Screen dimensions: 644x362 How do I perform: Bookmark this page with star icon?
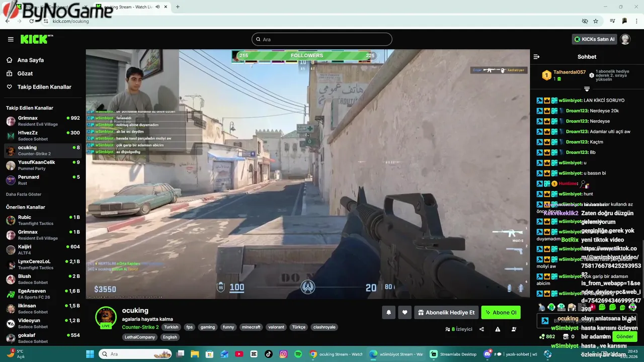(x=596, y=21)
